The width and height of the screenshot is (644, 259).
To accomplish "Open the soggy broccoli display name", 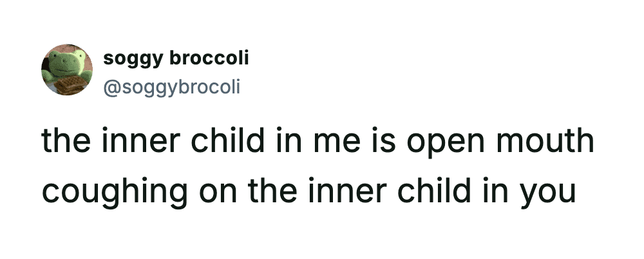I will point(176,59).
